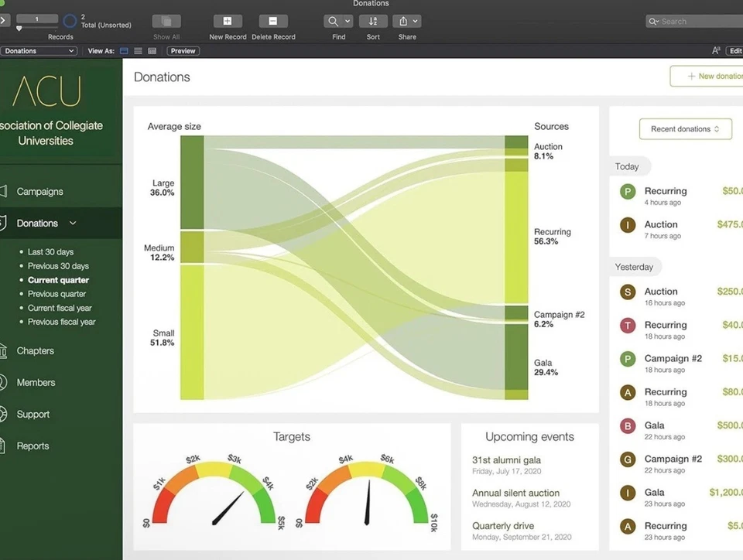
Task: Select the Previous quarter filter
Action: pyautogui.click(x=56, y=294)
